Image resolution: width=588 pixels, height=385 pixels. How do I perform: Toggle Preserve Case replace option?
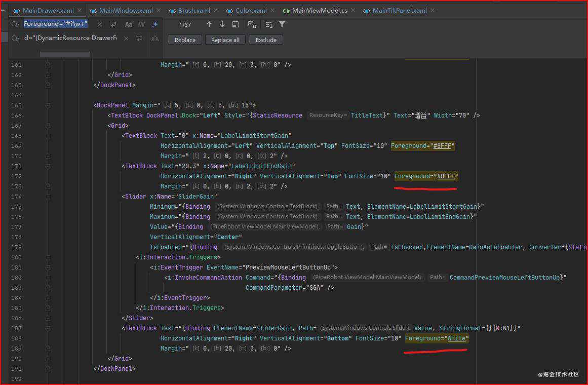click(x=155, y=38)
